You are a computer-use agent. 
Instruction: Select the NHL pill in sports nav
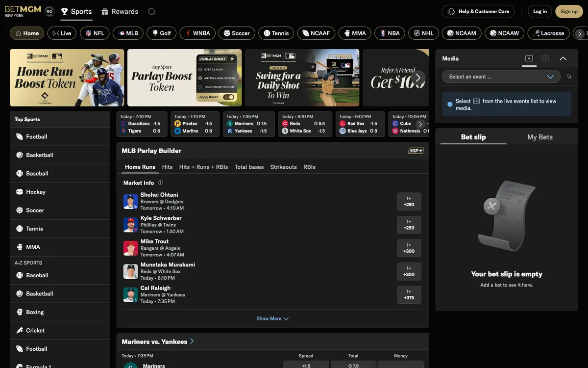click(x=423, y=33)
